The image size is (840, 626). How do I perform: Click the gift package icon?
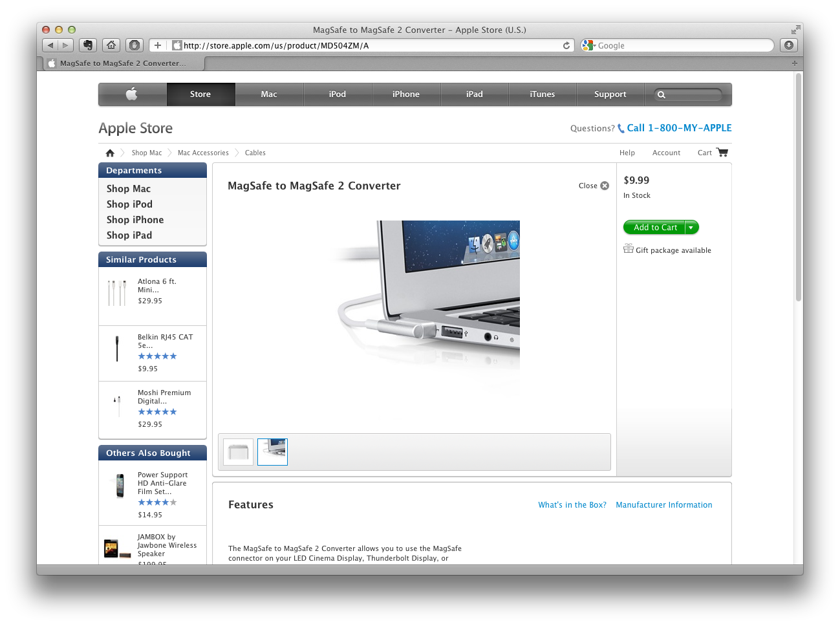tap(628, 249)
